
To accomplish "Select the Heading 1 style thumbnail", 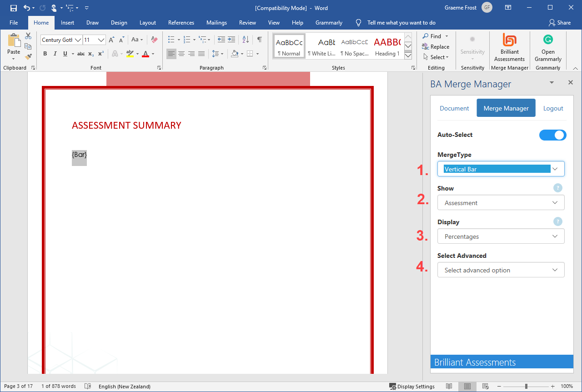I will [x=387, y=46].
